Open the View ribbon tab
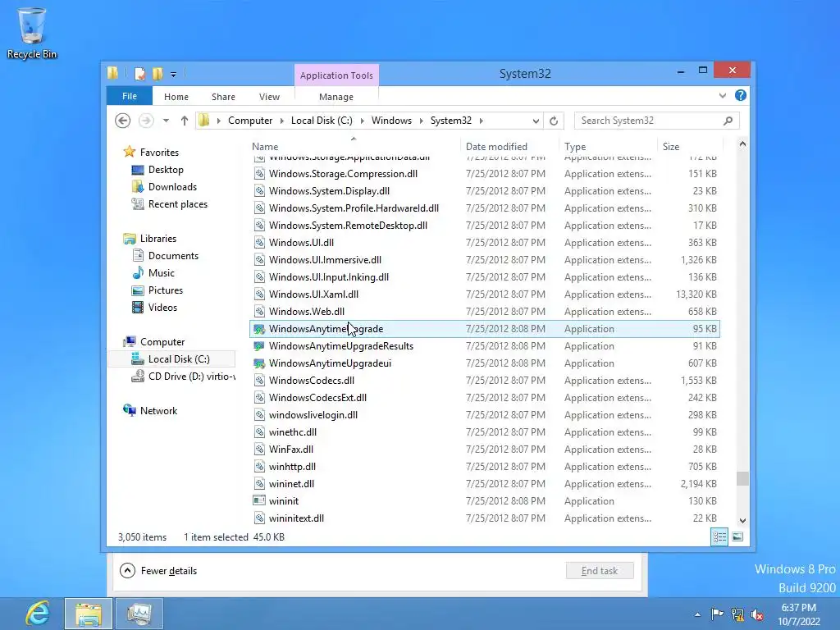840x630 pixels. 269,97
